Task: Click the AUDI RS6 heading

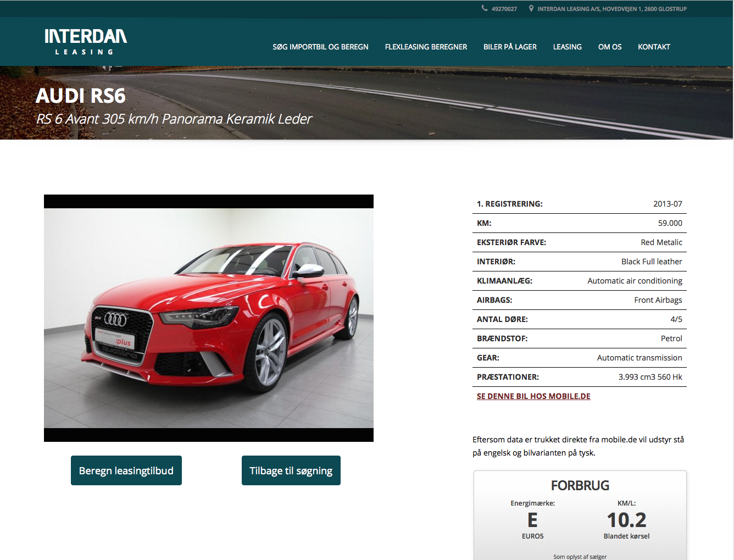Action: click(x=81, y=96)
